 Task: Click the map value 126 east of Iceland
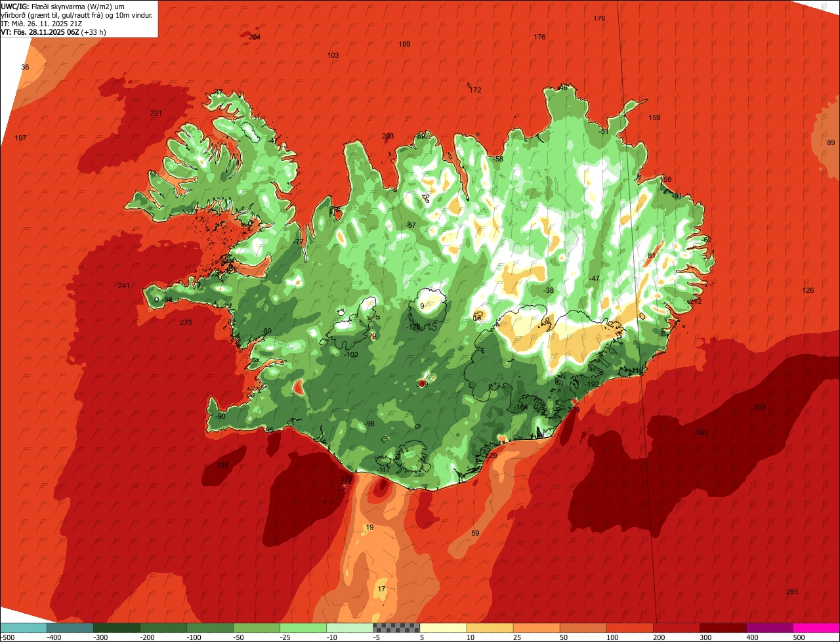point(808,290)
